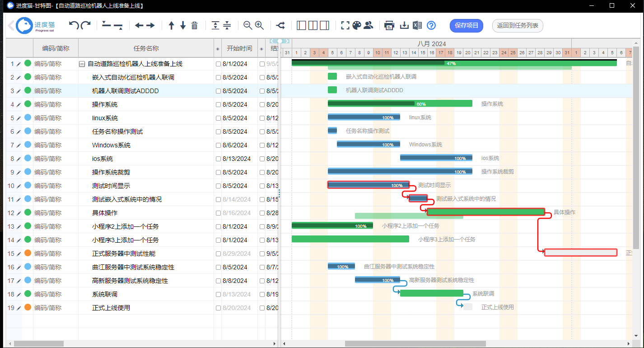Open the color palette theme icon
Viewport: 644px width, 348px height.
tap(357, 26)
